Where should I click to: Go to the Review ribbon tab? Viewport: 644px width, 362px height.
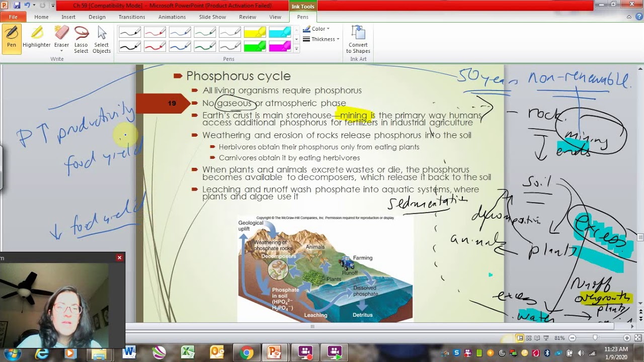248,17
